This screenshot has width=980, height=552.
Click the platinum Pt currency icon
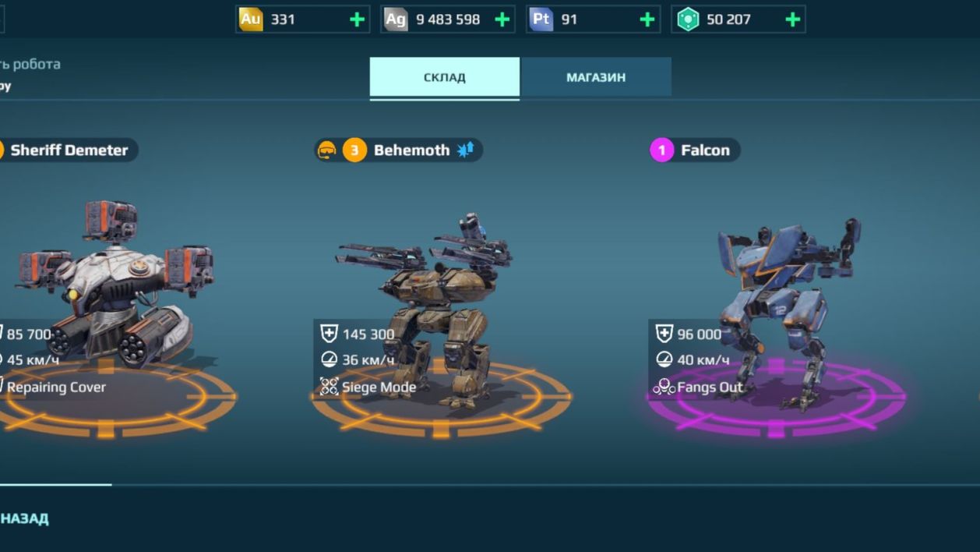(541, 19)
